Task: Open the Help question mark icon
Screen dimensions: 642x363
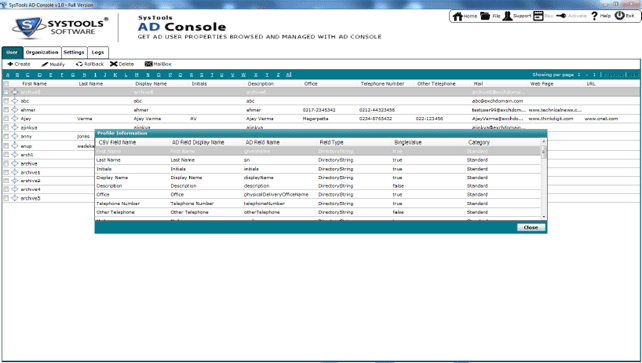Action: click(x=595, y=16)
